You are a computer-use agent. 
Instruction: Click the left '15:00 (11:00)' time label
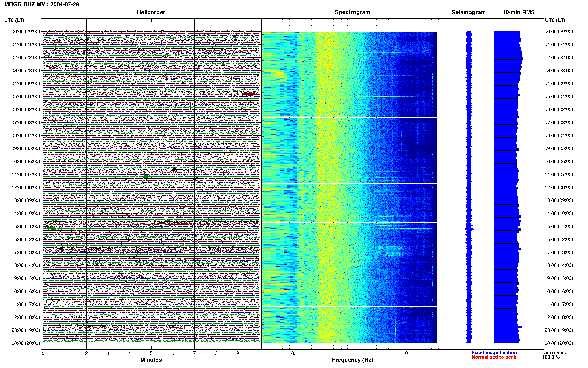point(26,226)
